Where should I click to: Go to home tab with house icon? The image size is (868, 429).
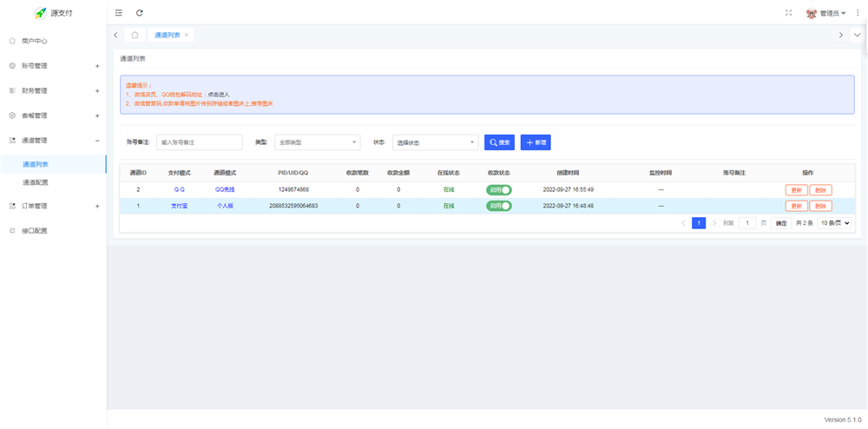(x=135, y=35)
